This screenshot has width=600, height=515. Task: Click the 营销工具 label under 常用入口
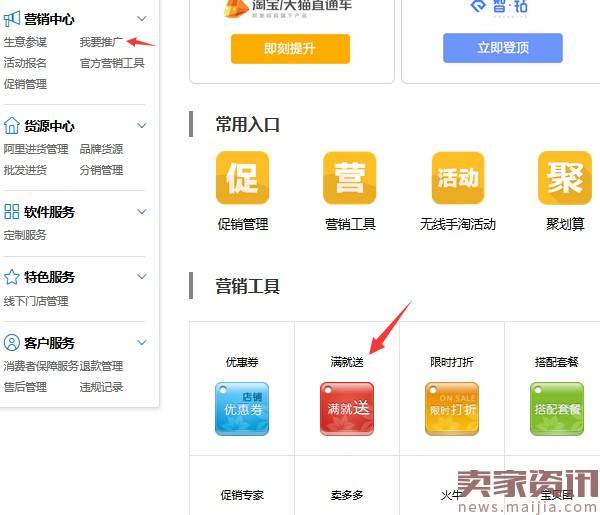coord(350,224)
